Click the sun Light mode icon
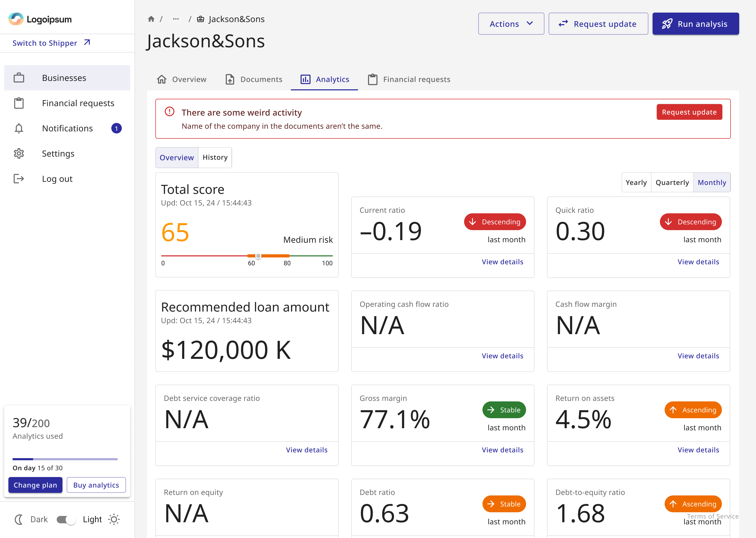The height and width of the screenshot is (538, 756). pos(114,519)
